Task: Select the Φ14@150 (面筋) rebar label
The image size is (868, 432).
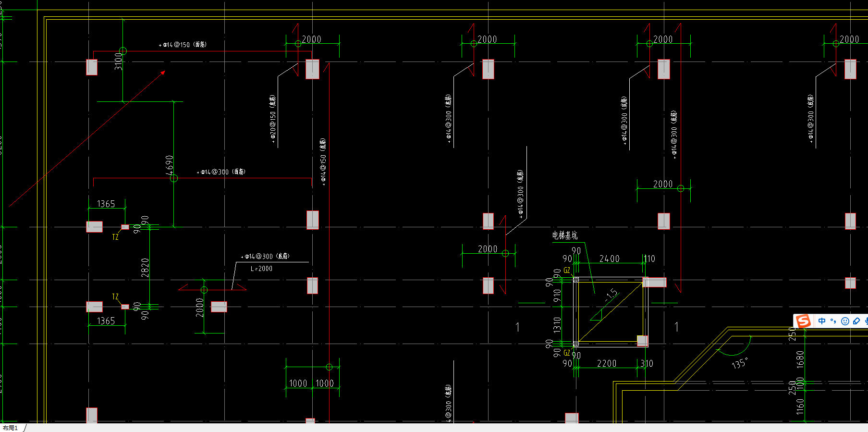Action: [x=183, y=45]
